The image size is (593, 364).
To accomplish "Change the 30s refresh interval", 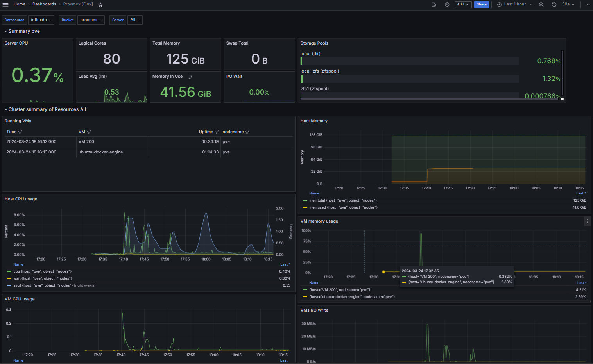I will click(x=568, y=5).
